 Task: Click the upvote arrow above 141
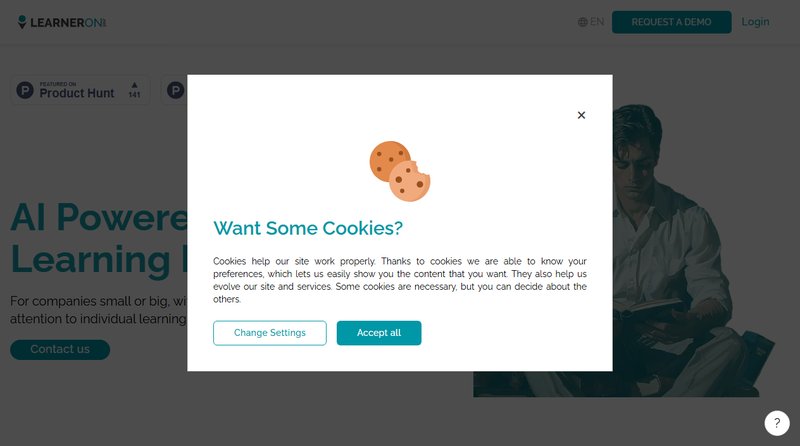134,85
